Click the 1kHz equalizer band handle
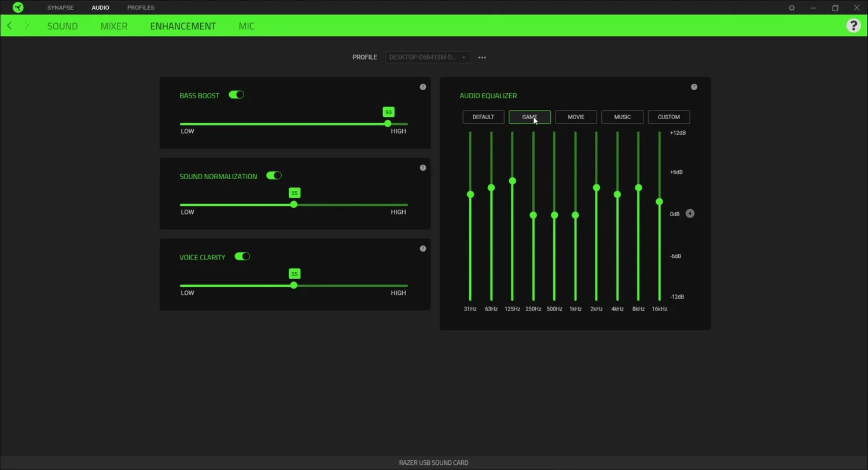868x470 pixels. point(575,215)
